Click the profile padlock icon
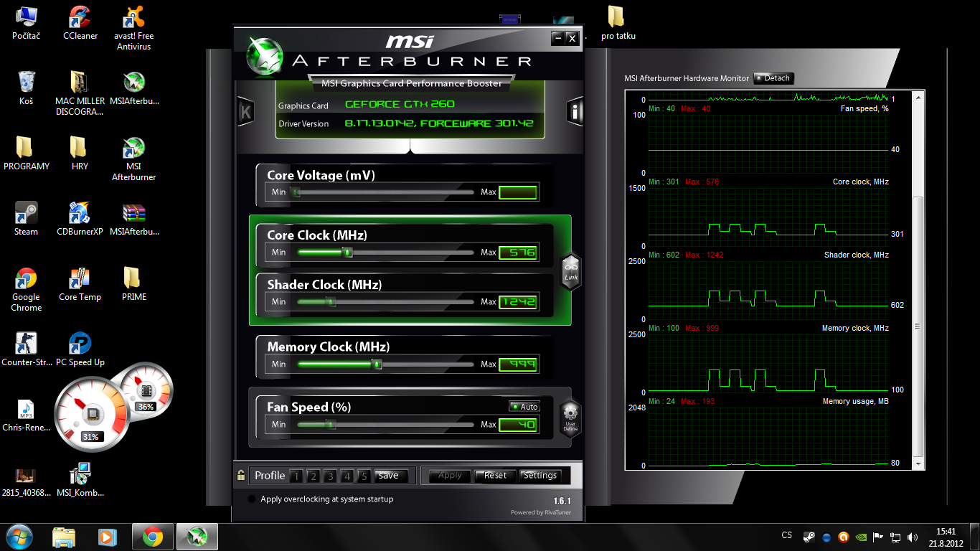The width and height of the screenshot is (980, 551). coord(241,475)
